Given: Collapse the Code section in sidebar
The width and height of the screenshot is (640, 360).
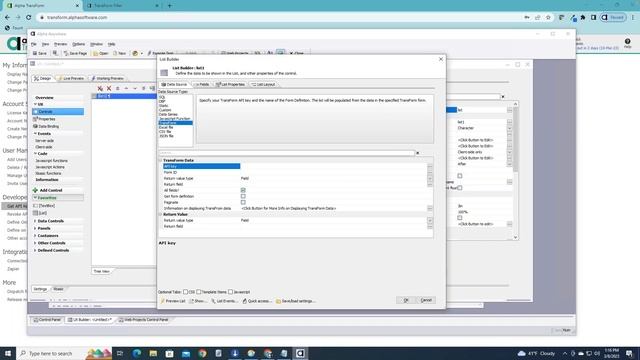Looking at the screenshot, I should (36, 154).
